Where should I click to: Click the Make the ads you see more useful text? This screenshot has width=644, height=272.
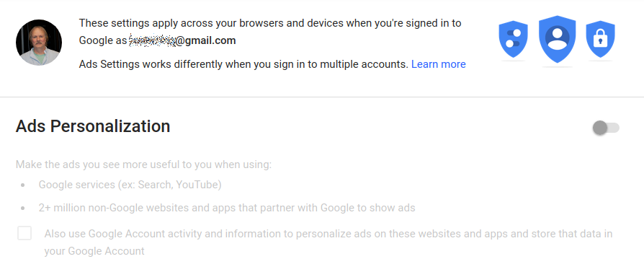(x=144, y=165)
